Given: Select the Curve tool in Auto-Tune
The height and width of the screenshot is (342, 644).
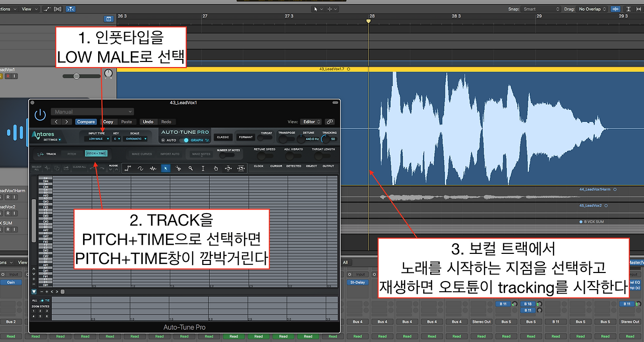Looking at the screenshot, I should coord(141,168).
